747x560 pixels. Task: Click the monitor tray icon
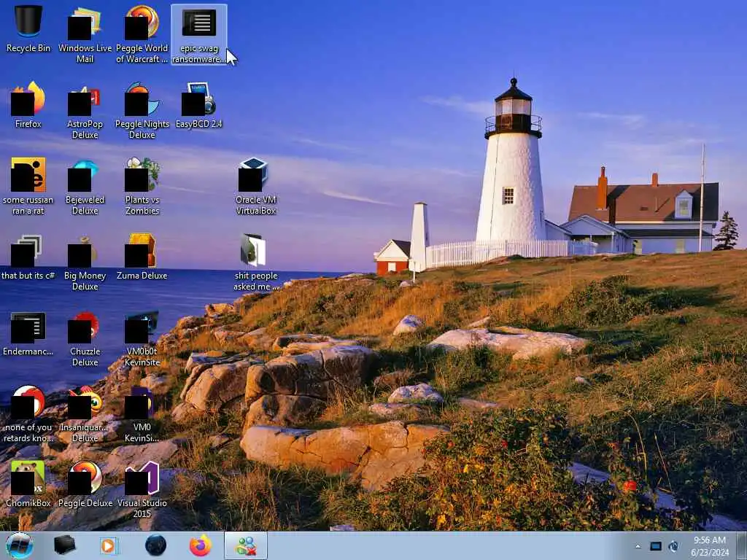656,546
